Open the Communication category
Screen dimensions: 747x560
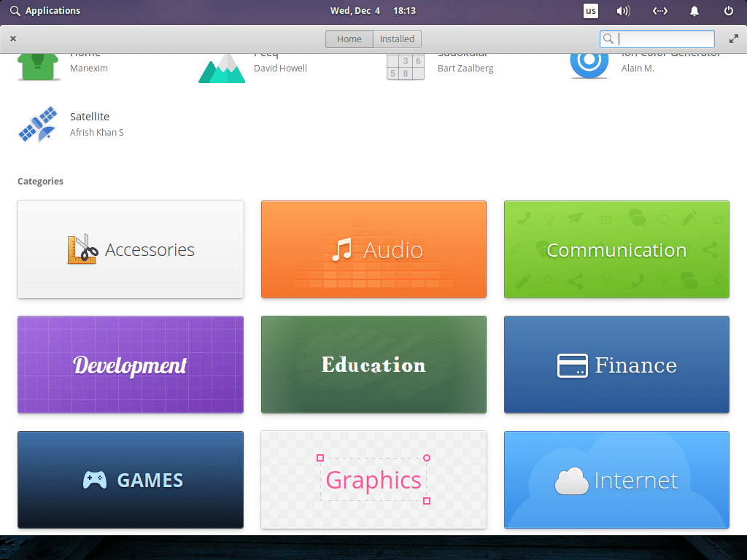[x=616, y=249]
